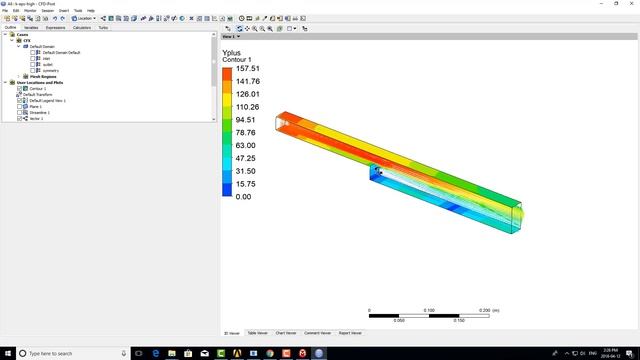
Task: Open the Insert menu
Action: pyautogui.click(x=64, y=11)
